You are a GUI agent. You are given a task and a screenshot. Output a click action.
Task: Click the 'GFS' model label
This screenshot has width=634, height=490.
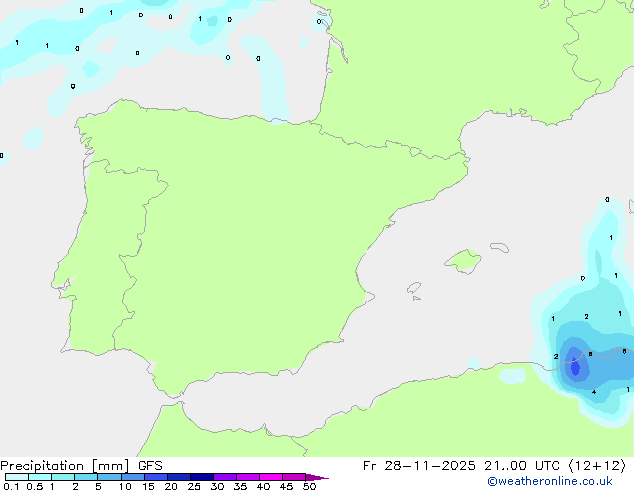tap(150, 466)
